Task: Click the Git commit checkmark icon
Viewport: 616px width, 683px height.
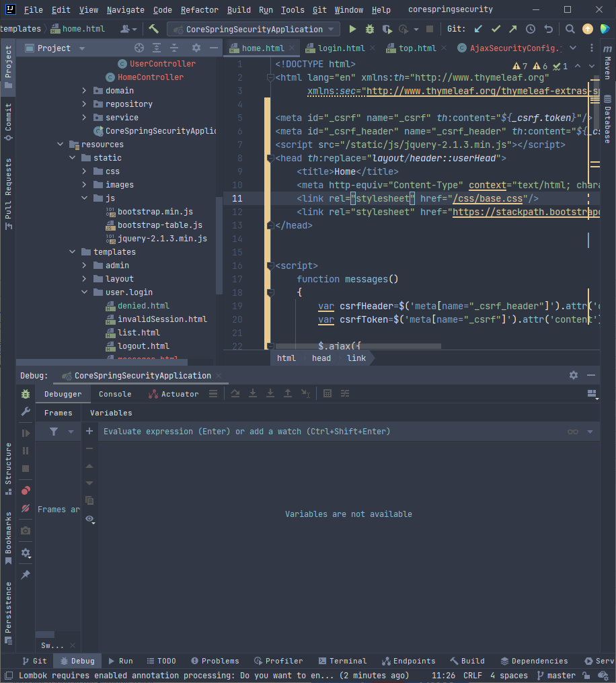Action: pyautogui.click(x=496, y=29)
